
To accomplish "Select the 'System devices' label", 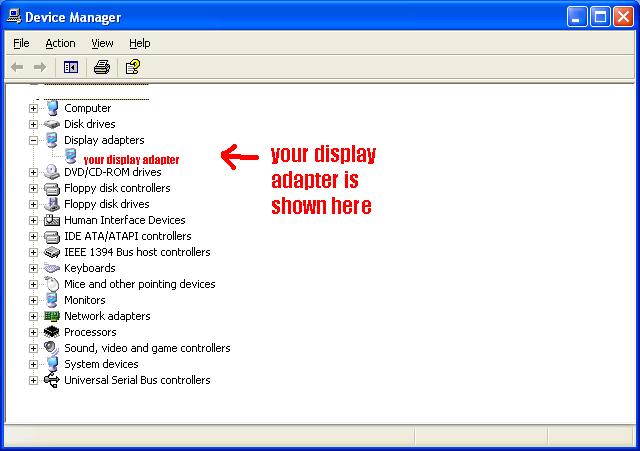I will pyautogui.click(x=101, y=364).
